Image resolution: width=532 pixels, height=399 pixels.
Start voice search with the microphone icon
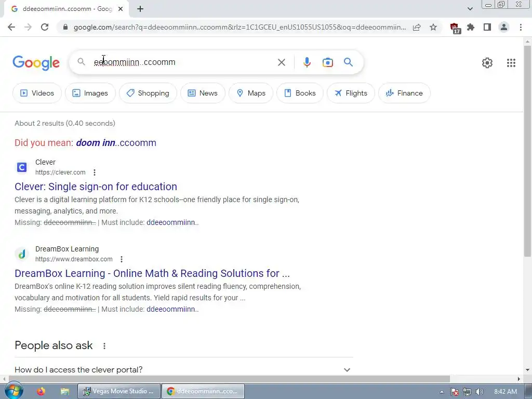pos(307,62)
